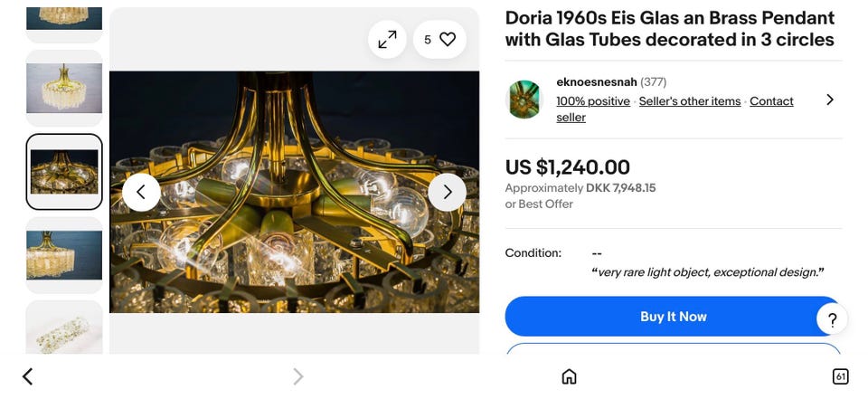The width and height of the screenshot is (868, 399).
Task: Open the eknoesnesnah seller profile
Action: [597, 82]
